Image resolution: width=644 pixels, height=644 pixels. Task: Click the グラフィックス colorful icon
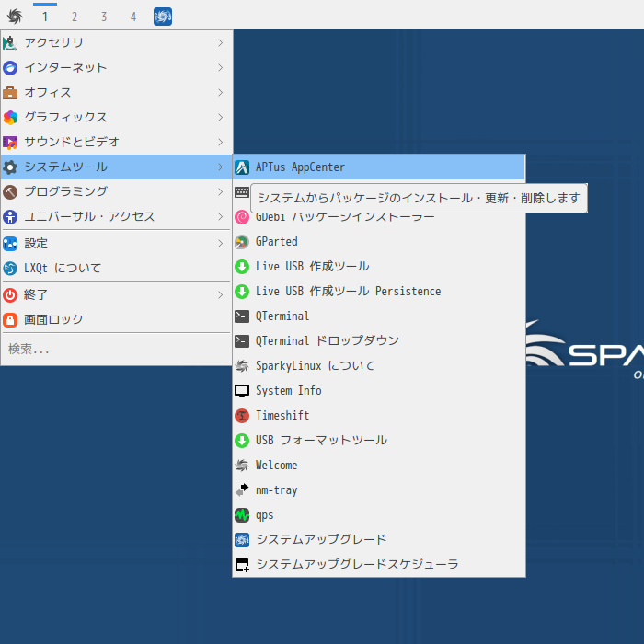[x=10, y=118]
